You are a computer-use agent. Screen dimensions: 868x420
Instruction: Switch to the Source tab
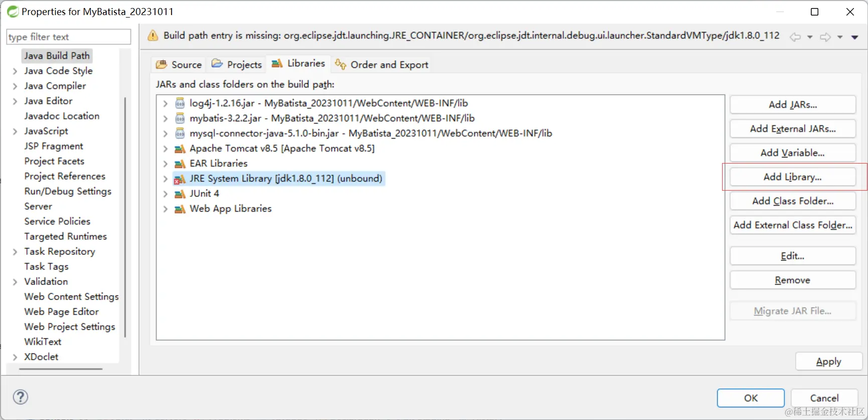point(179,64)
